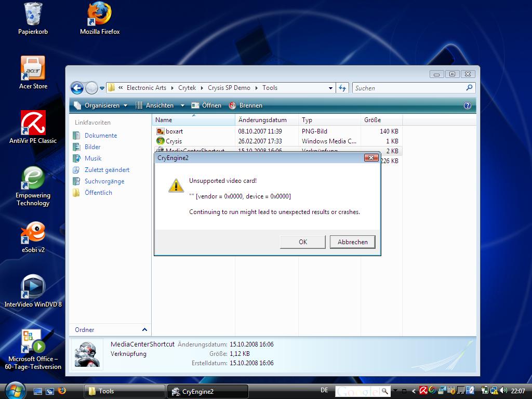The height and width of the screenshot is (399, 532).
Task: Close the CryEngine2 warning dialog
Action: pos(371,158)
